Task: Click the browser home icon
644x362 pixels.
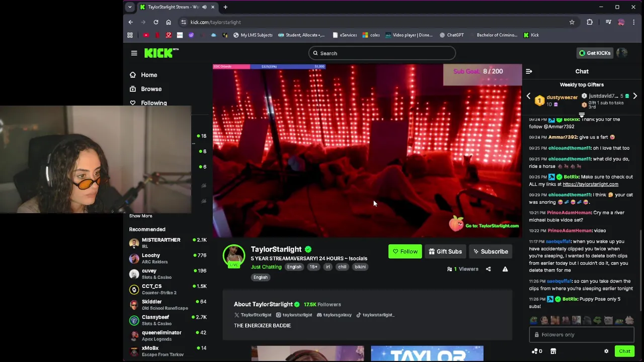Action: (169, 22)
